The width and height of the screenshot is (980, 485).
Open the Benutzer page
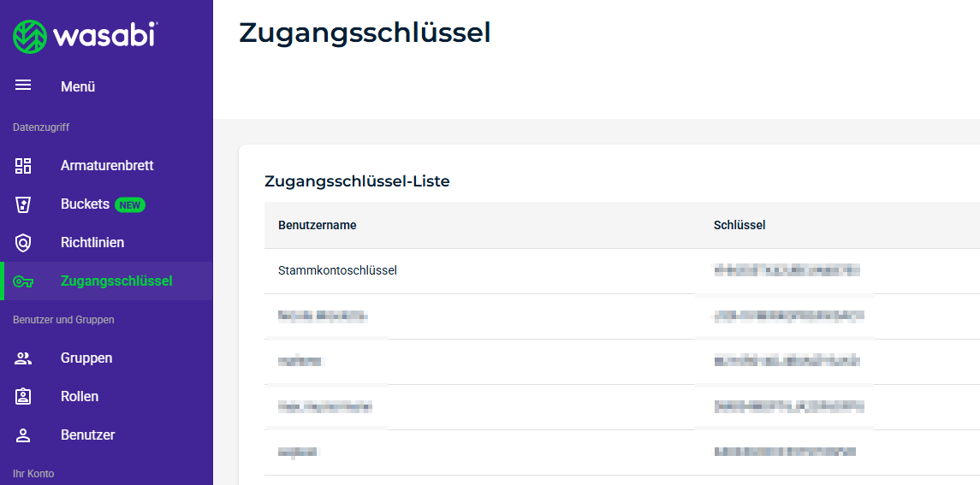[x=87, y=435]
